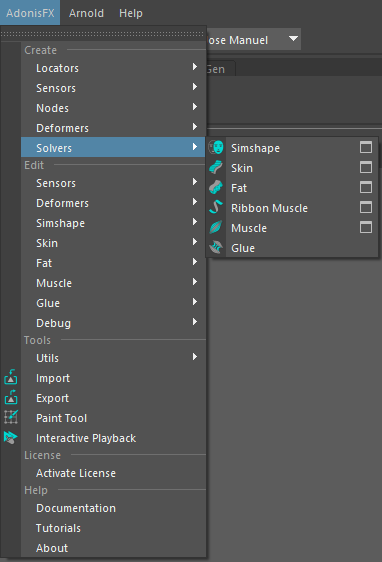Click the Muscle solver leaf icon

click(216, 227)
